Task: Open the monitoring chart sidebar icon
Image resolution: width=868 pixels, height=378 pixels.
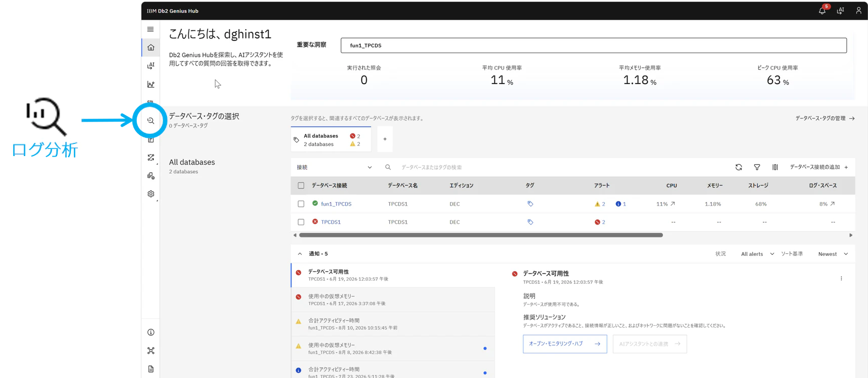Action: pyautogui.click(x=150, y=84)
